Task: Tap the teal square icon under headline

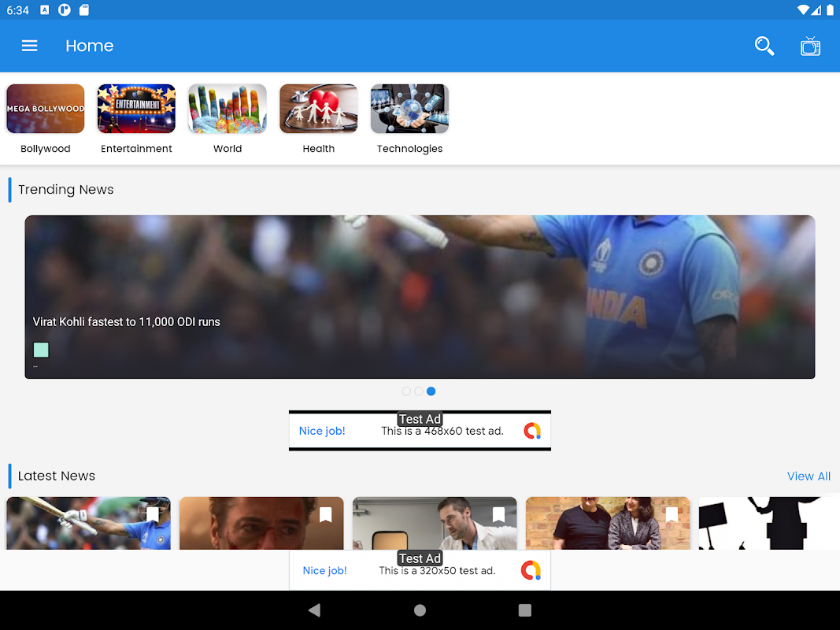Action: pyautogui.click(x=41, y=350)
